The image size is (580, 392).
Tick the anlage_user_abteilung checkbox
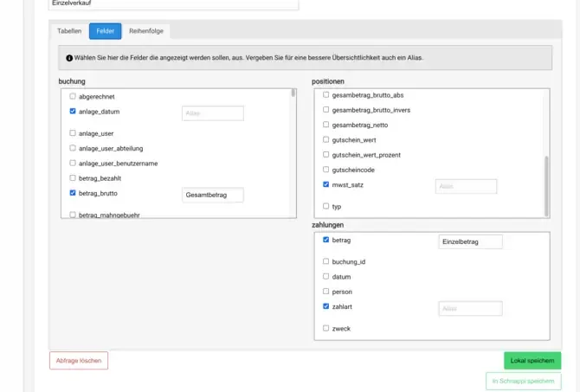click(73, 148)
